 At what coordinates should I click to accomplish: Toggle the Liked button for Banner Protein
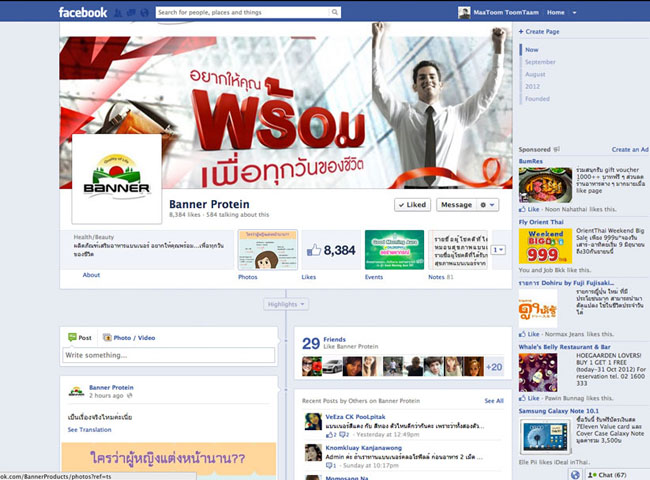412,204
